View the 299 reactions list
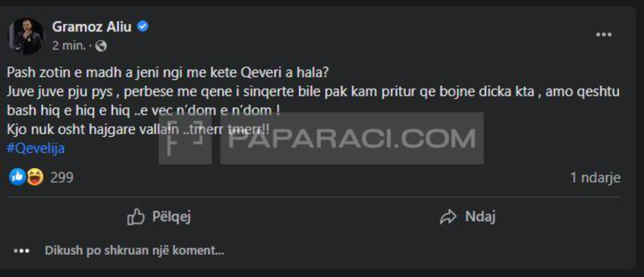 point(62,178)
